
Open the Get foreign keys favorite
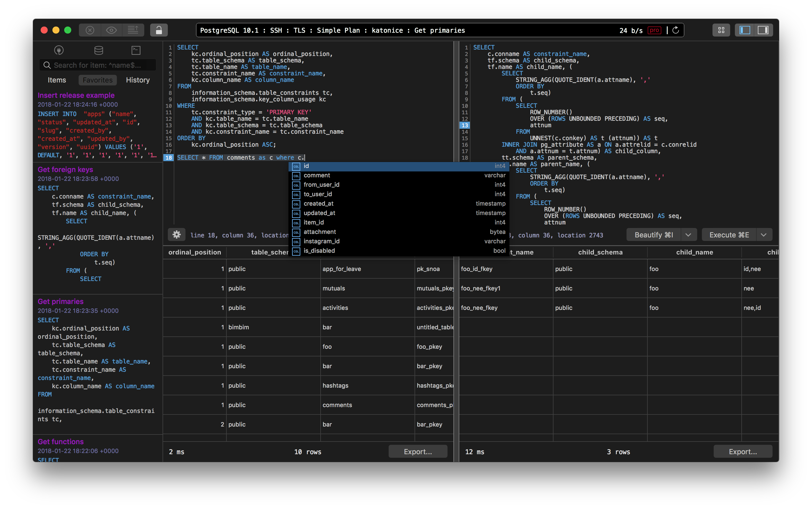pyautogui.click(x=65, y=170)
